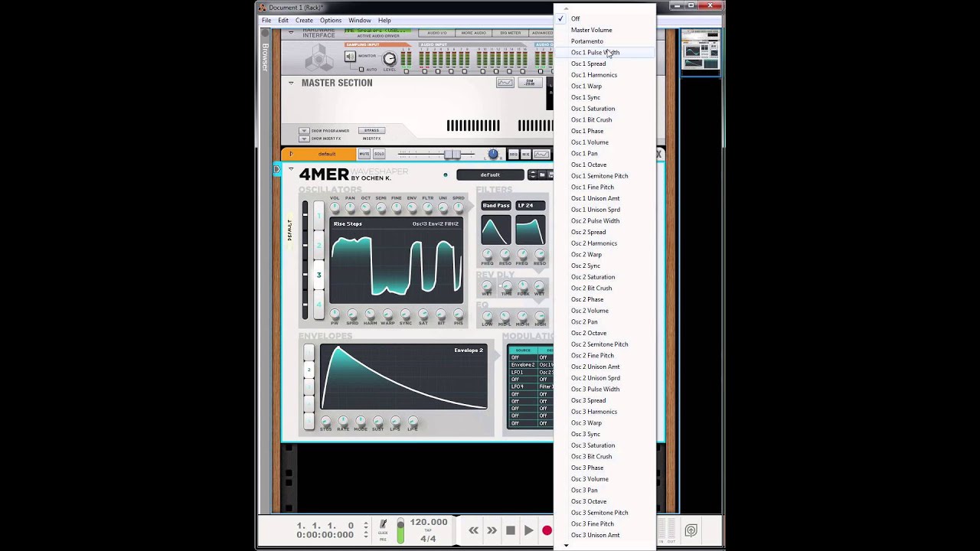Click the red Record button
Screen dimensions: 980x551
pos(547,530)
